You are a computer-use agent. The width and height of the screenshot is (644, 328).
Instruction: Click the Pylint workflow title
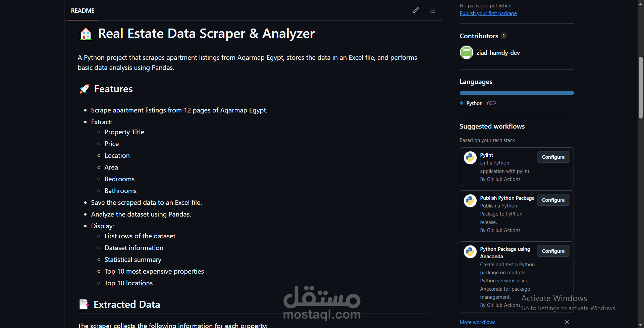pos(486,155)
